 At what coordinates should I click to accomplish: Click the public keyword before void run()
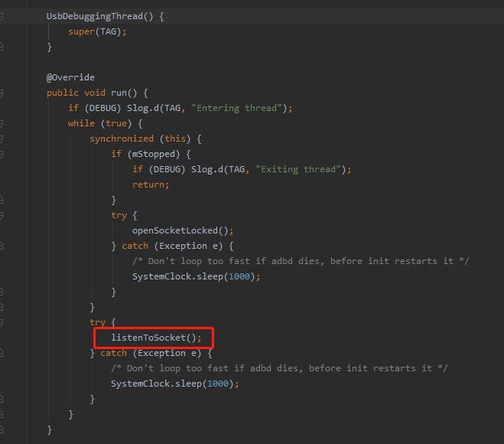[x=63, y=93]
